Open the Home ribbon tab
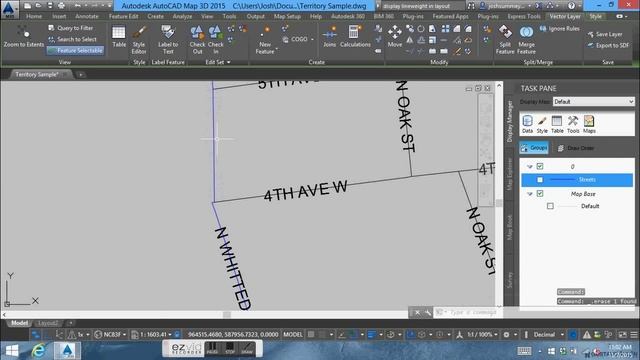Image resolution: width=640 pixels, height=360 pixels. click(x=34, y=16)
